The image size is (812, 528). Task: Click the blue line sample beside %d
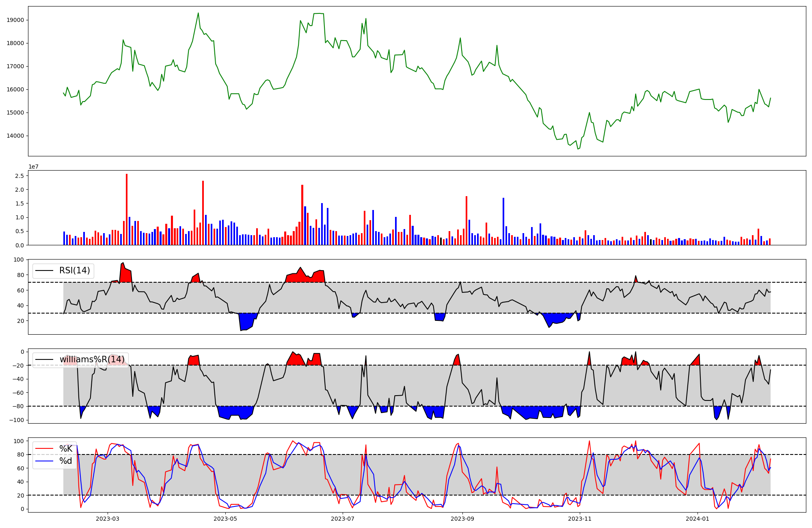pos(45,461)
